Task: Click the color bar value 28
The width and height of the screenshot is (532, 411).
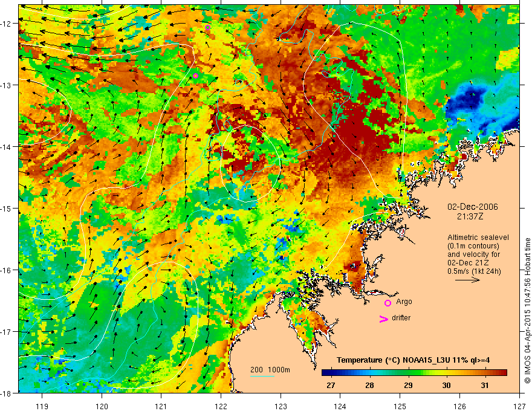Action: pos(369,385)
